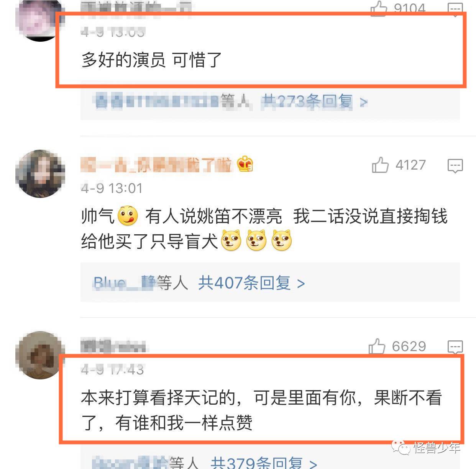Open reply box for the 6629-like comment
This screenshot has width=476, height=469.
[x=455, y=347]
